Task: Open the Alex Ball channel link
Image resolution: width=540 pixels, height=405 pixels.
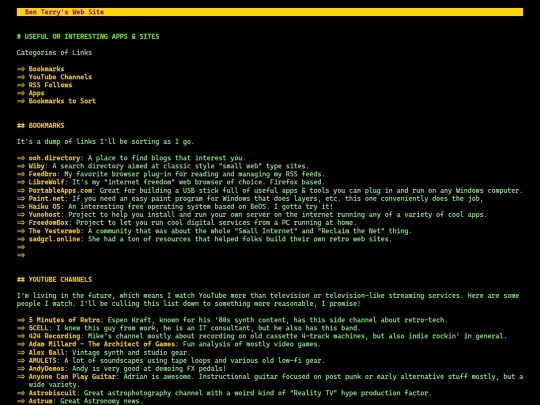Action: point(46,352)
